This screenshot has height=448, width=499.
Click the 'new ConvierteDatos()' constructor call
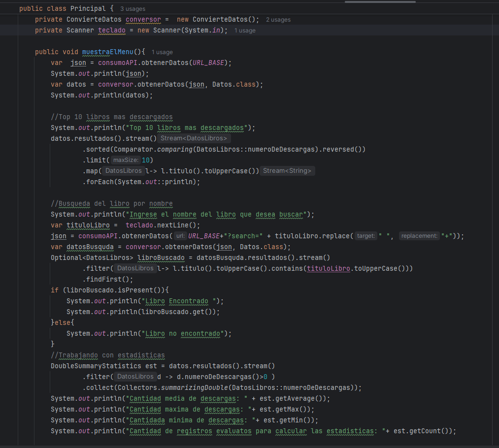pyautogui.click(x=216, y=19)
